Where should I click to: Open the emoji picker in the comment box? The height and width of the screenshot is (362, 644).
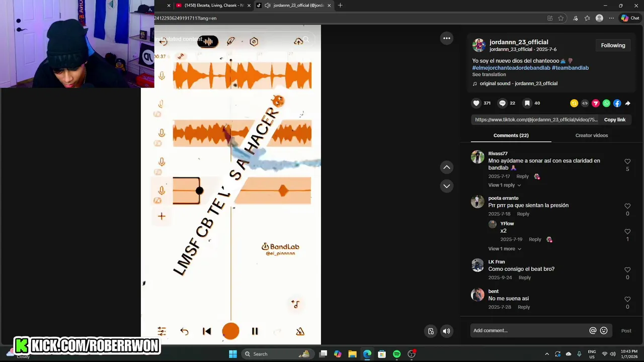[x=604, y=330]
